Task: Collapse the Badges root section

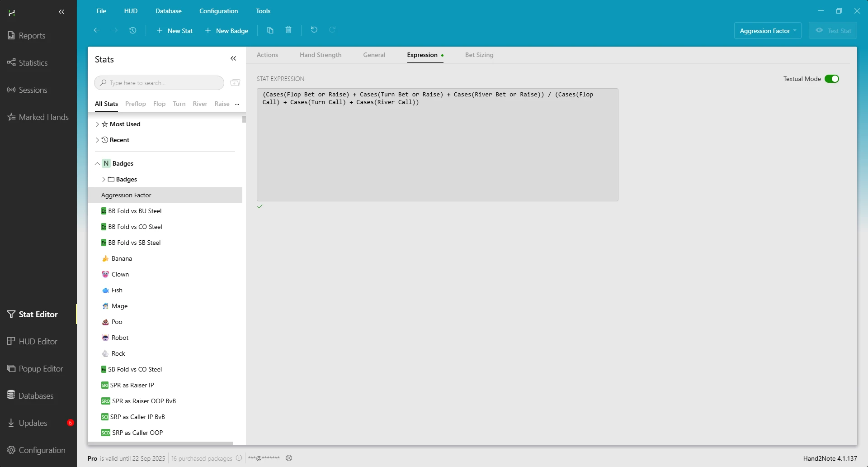Action: coord(97,163)
